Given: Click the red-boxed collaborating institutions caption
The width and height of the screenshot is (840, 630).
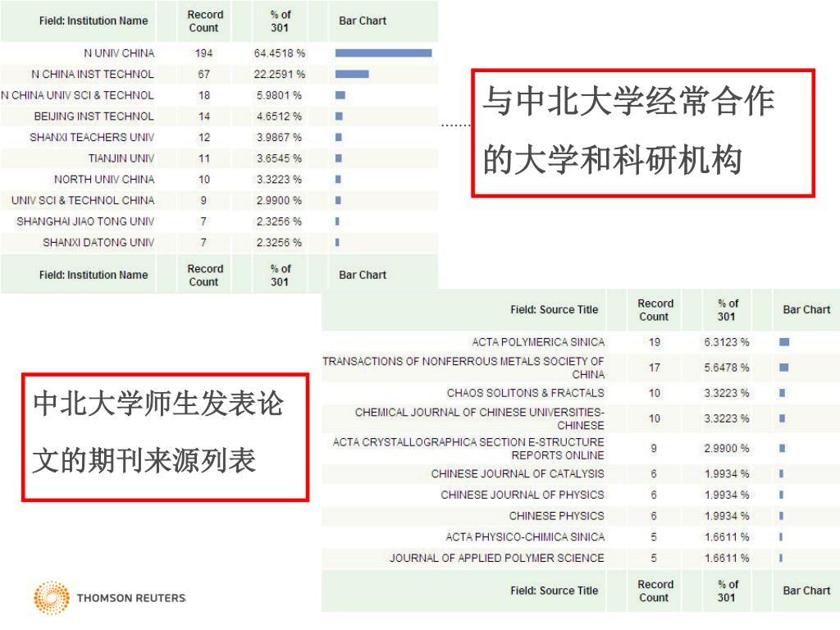Looking at the screenshot, I should click(x=643, y=133).
